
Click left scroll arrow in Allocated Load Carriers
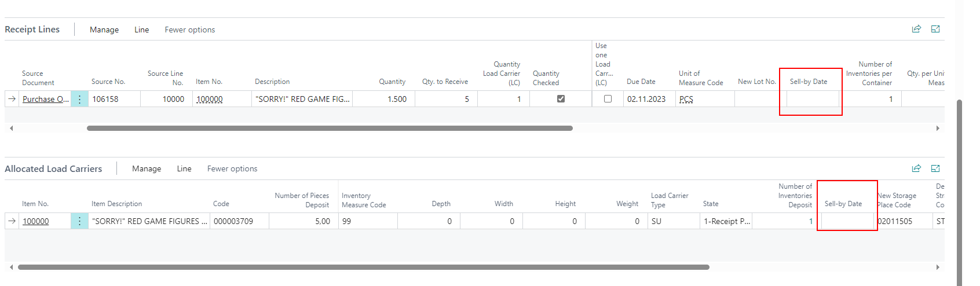tap(11, 267)
